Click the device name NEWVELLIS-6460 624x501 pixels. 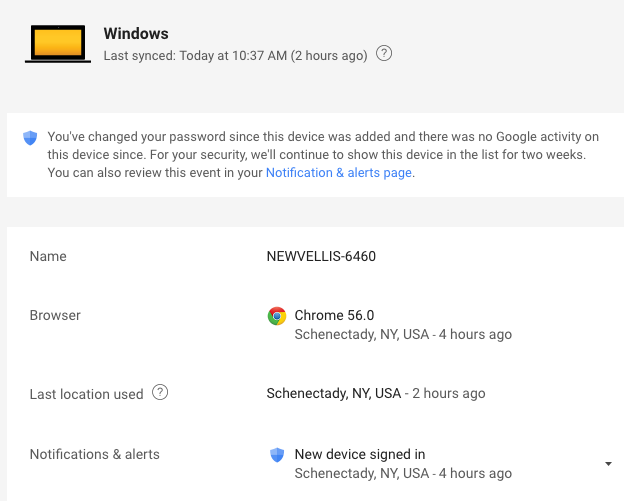tap(321, 256)
